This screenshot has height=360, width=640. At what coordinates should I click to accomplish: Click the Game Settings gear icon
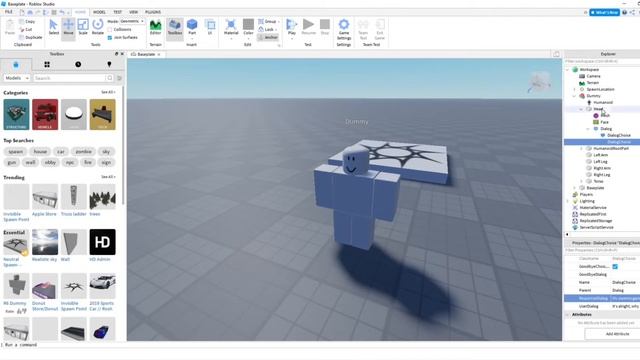(344, 29)
